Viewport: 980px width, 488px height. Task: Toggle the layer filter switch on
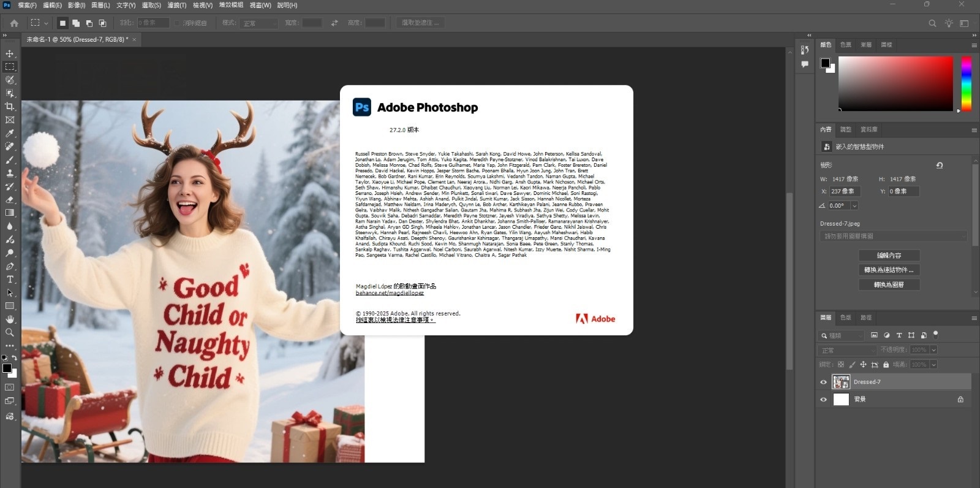935,334
